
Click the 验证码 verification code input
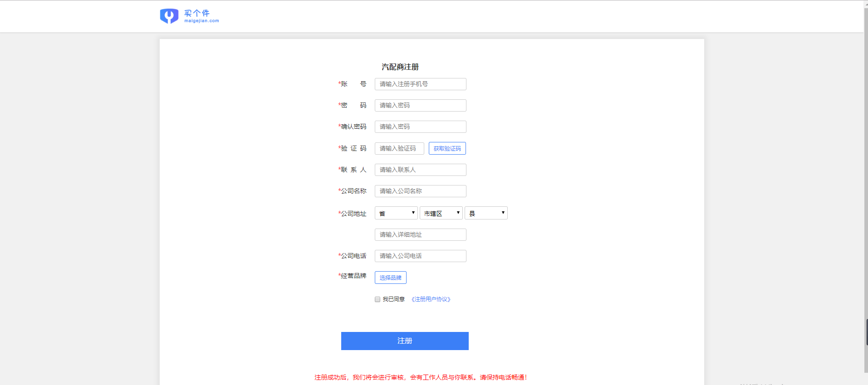coord(399,149)
